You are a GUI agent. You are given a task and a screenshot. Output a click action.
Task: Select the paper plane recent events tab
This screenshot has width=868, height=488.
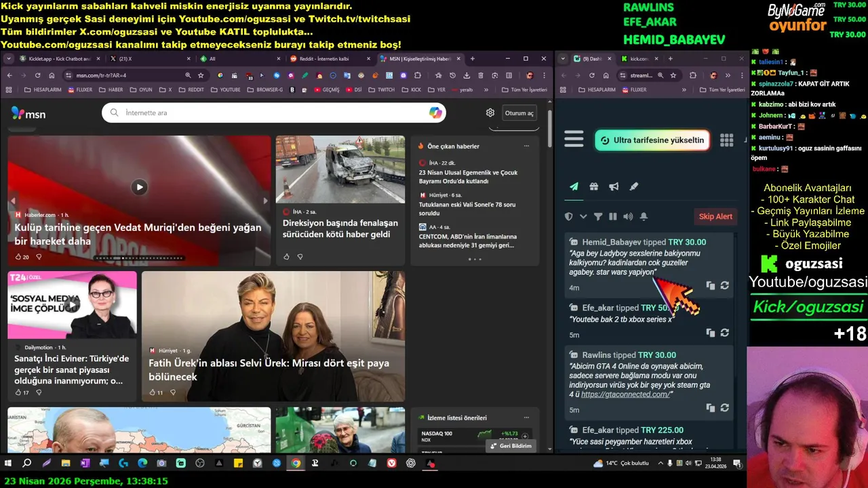[574, 186]
